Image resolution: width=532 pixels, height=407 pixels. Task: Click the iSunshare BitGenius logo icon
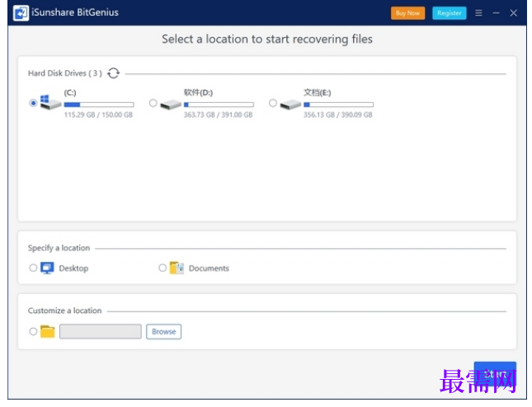click(21, 13)
